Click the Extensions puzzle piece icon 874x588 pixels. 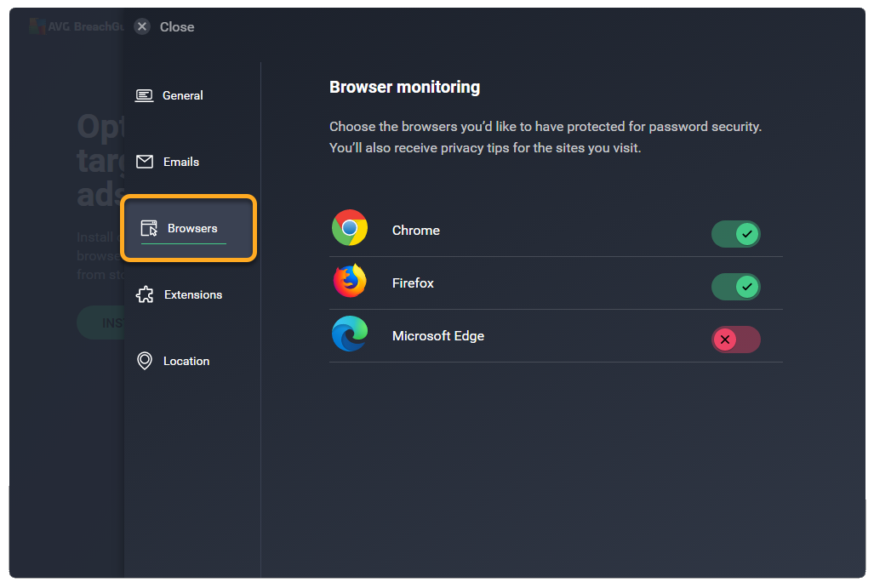pyautogui.click(x=145, y=294)
